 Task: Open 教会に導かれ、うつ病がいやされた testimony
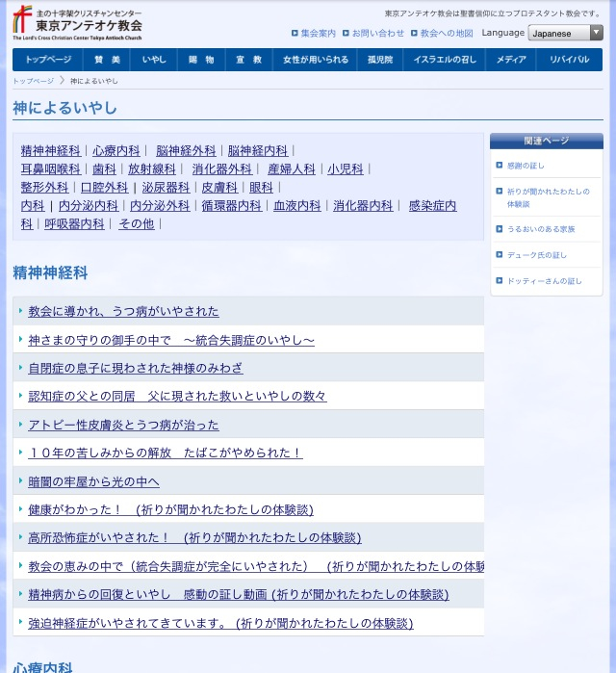[x=123, y=312]
